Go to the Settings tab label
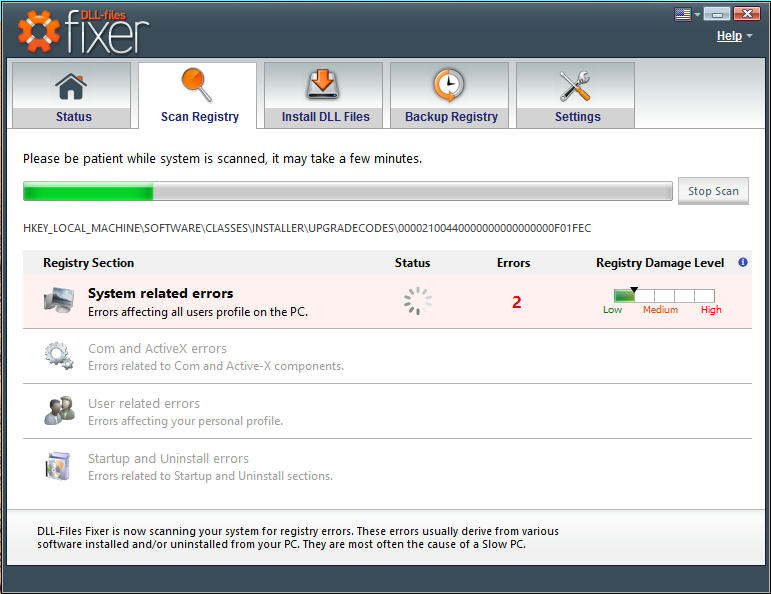 click(577, 117)
